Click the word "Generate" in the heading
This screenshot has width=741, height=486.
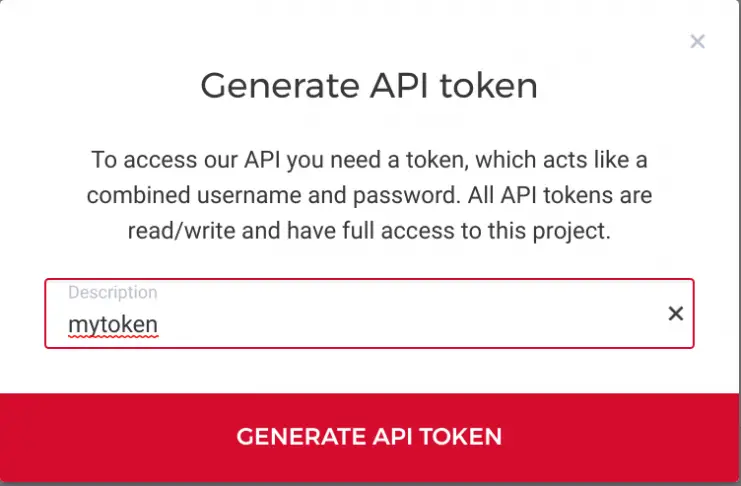tap(266, 86)
